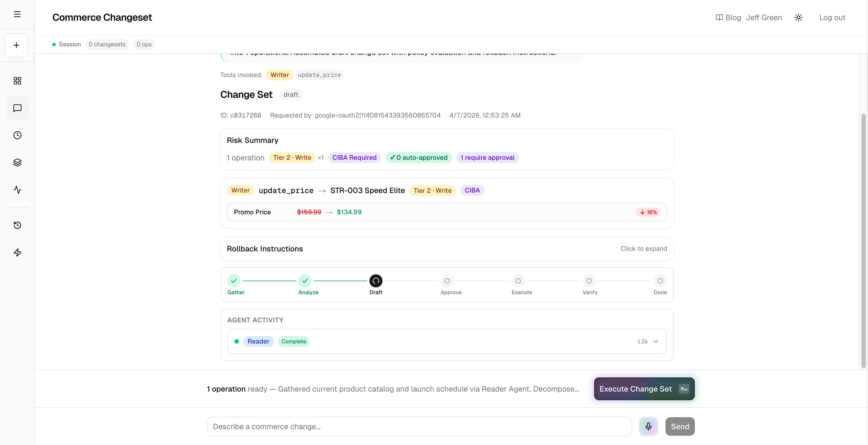Switch to the chat panel in the sidebar
The width and height of the screenshot is (868, 445).
(17, 108)
